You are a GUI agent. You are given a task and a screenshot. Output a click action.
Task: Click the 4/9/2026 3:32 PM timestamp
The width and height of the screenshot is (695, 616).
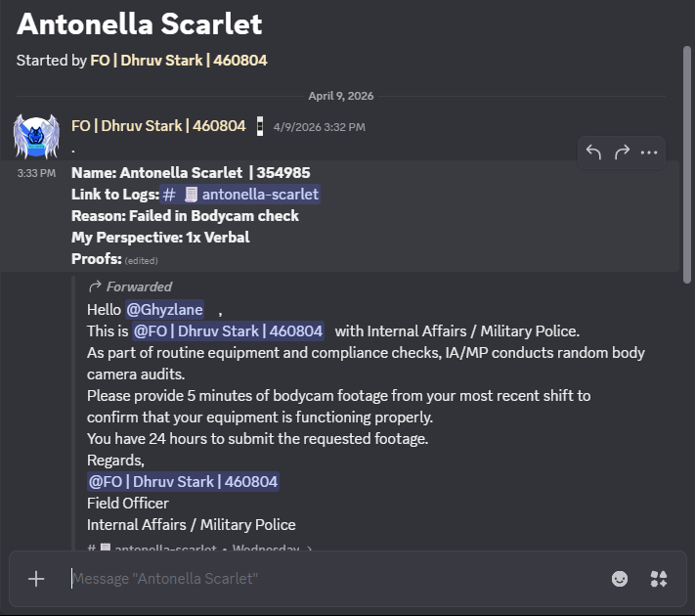tap(319, 127)
